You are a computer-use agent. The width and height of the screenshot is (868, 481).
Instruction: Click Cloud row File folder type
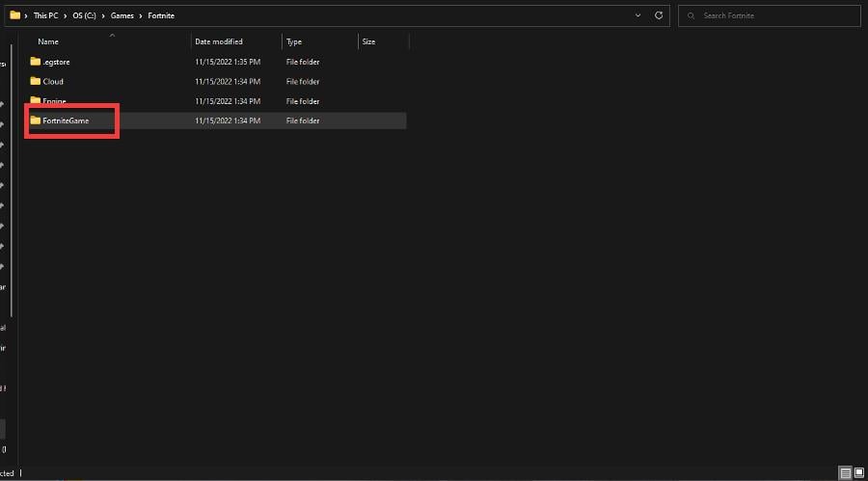[303, 81]
